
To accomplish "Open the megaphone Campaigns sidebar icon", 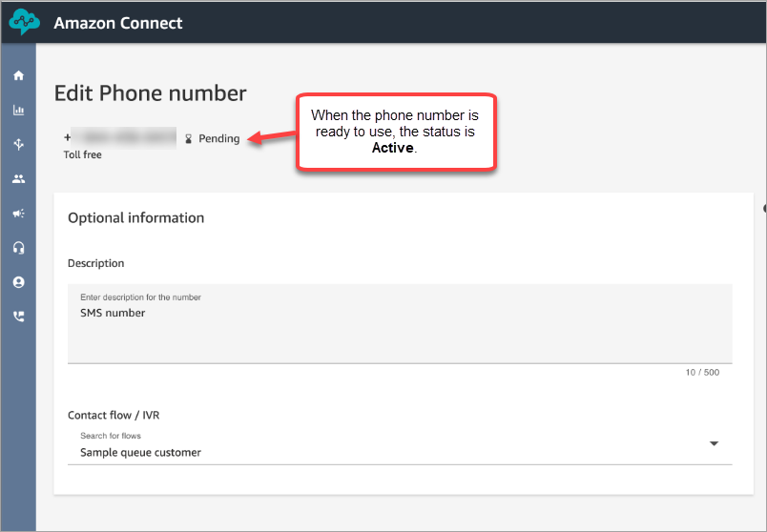I will 18,214.
